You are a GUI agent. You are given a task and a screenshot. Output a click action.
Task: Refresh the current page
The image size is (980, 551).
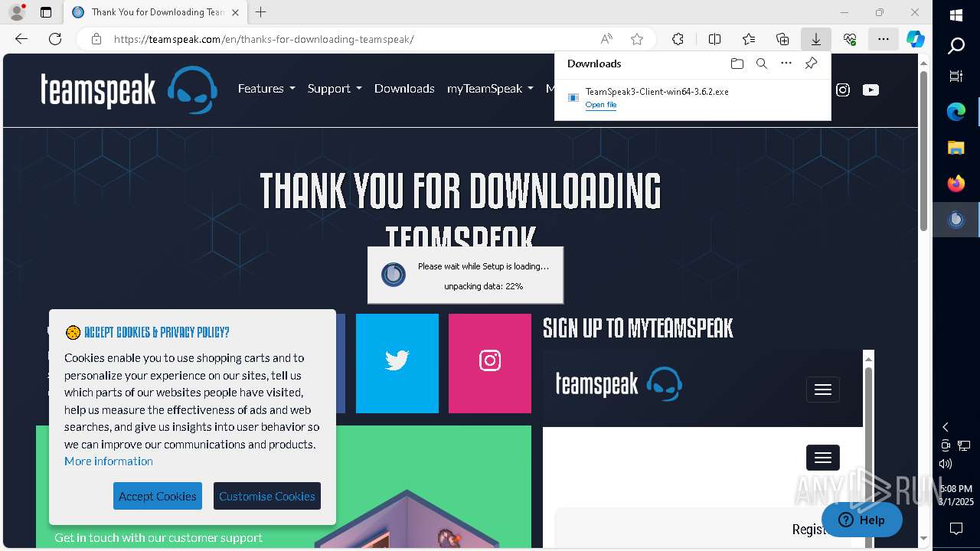[55, 39]
